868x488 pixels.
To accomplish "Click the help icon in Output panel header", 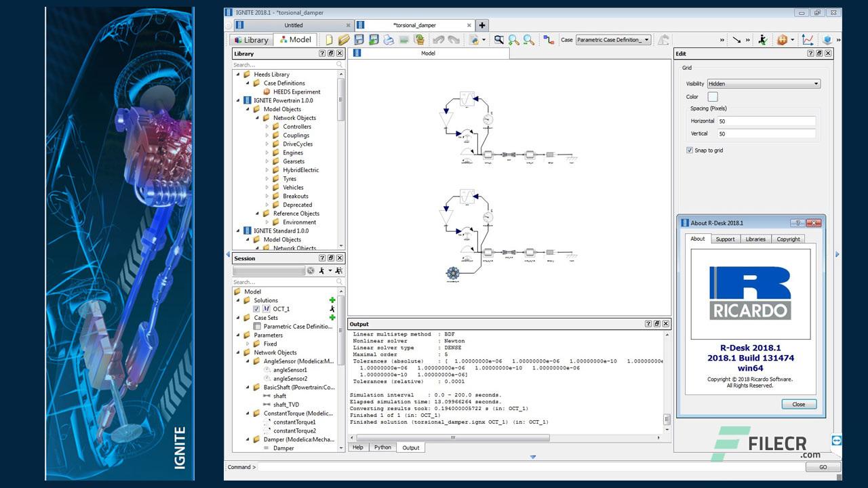I will tap(648, 324).
